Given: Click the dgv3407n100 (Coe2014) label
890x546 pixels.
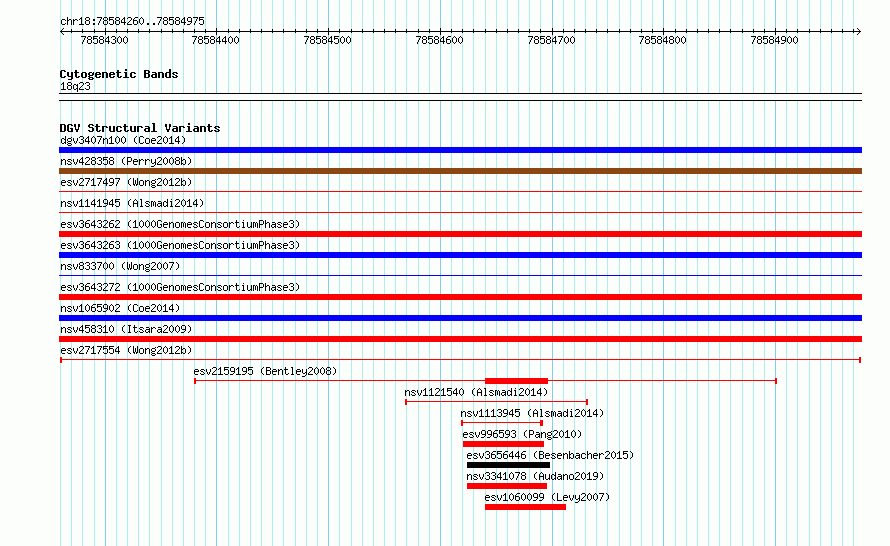Looking at the screenshot, I should pos(123,140).
